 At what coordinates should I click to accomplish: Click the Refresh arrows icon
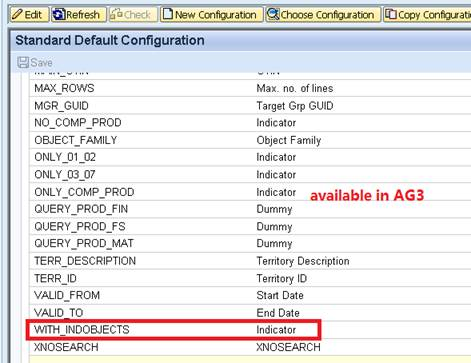pos(59,15)
